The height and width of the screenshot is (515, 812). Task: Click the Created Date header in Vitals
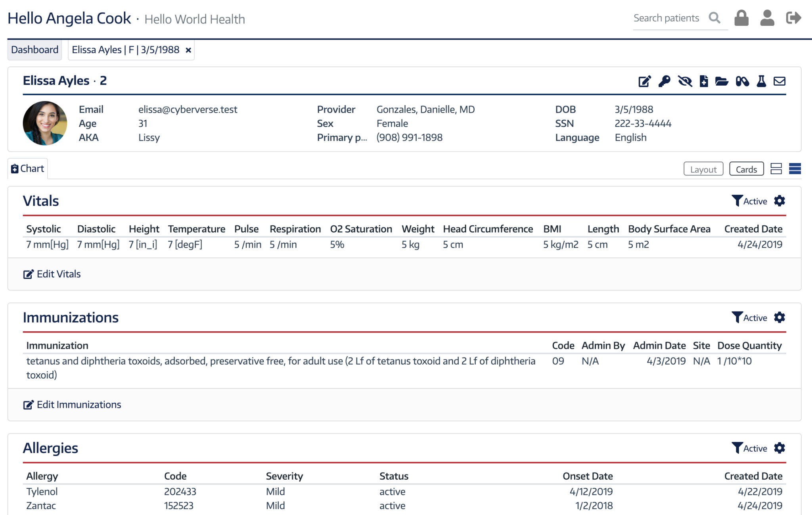753,229
